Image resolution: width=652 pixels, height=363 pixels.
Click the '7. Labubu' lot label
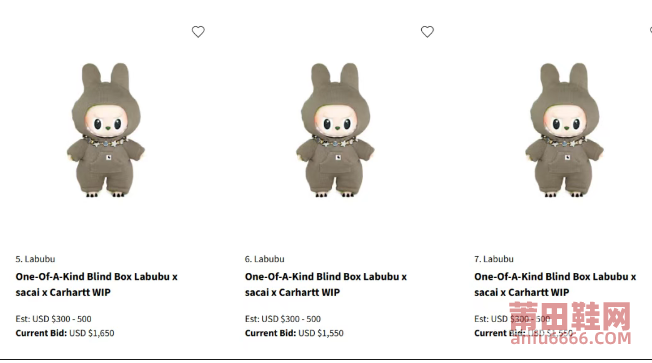click(x=494, y=259)
